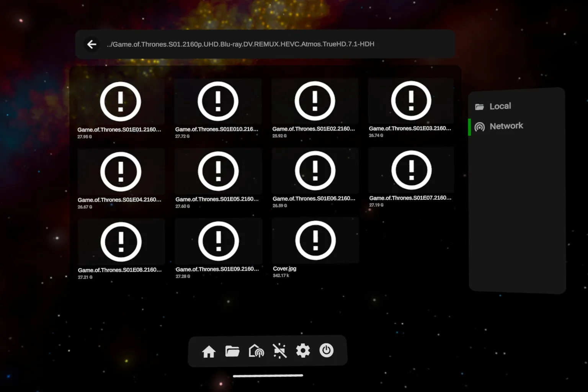Click the S01E04 file name label

(x=119, y=200)
